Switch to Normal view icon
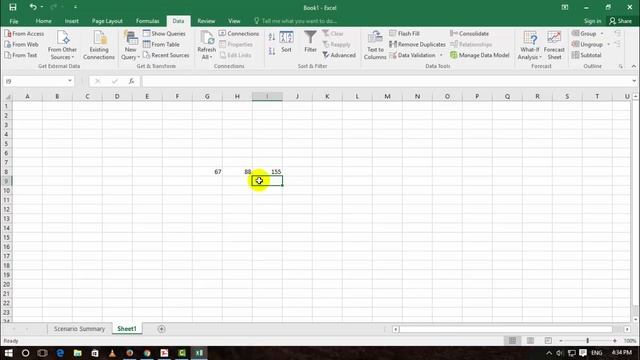The image size is (640, 360). click(512, 340)
